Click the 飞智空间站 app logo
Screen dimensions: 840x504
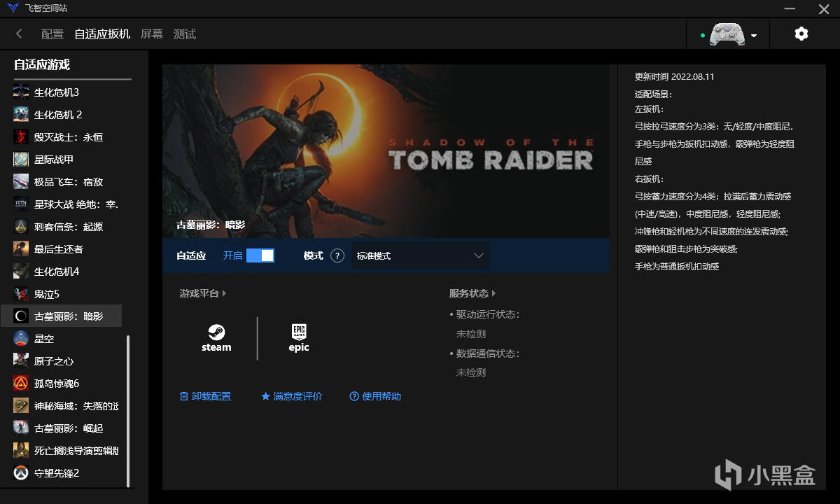(13, 8)
